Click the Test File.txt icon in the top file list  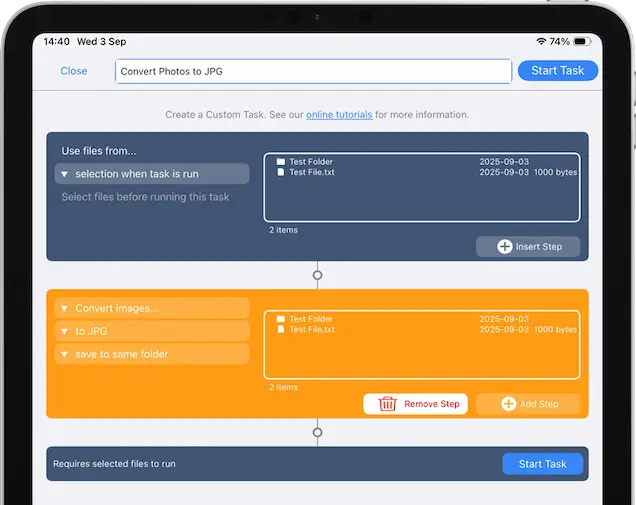click(x=281, y=172)
